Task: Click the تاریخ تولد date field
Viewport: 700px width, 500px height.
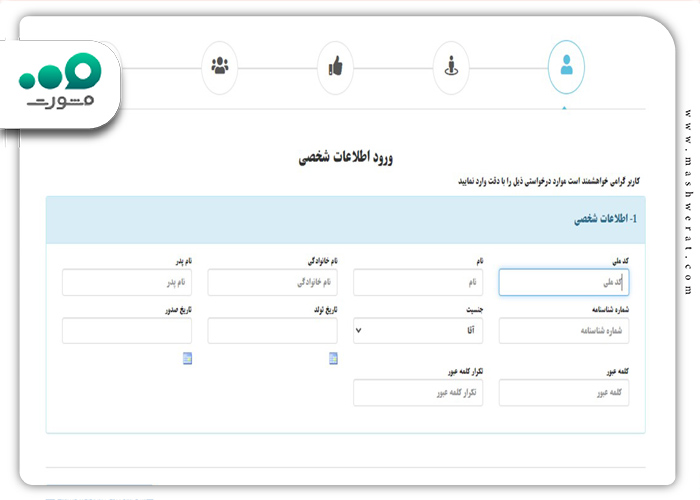Action: coord(272,331)
